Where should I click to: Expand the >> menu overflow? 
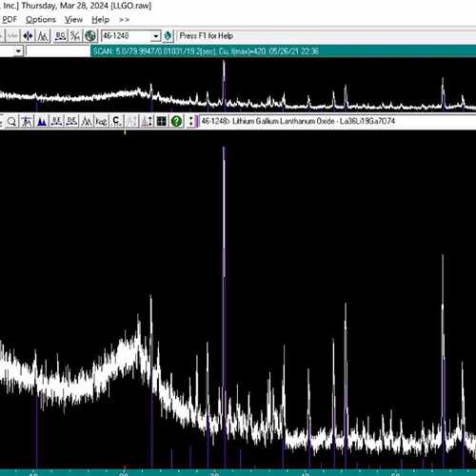124,20
